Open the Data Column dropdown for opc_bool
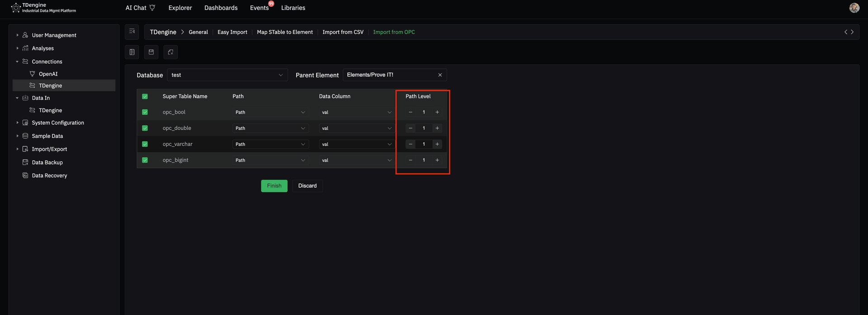The width and height of the screenshot is (868, 315). (x=356, y=112)
